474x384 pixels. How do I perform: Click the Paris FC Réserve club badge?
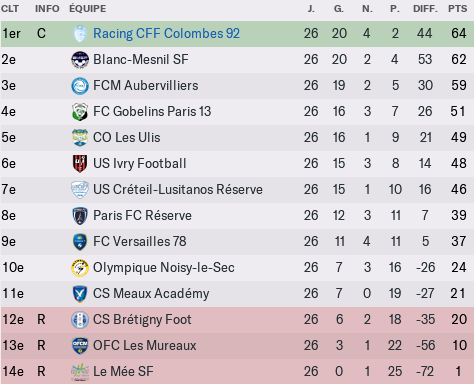coord(80,216)
